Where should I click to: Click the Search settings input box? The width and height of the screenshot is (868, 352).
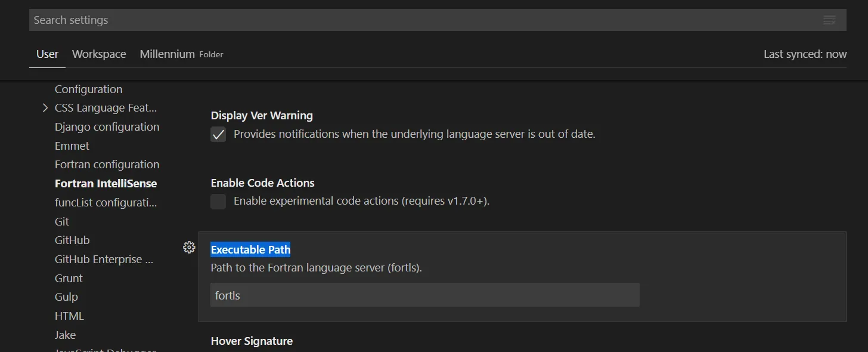click(417, 20)
